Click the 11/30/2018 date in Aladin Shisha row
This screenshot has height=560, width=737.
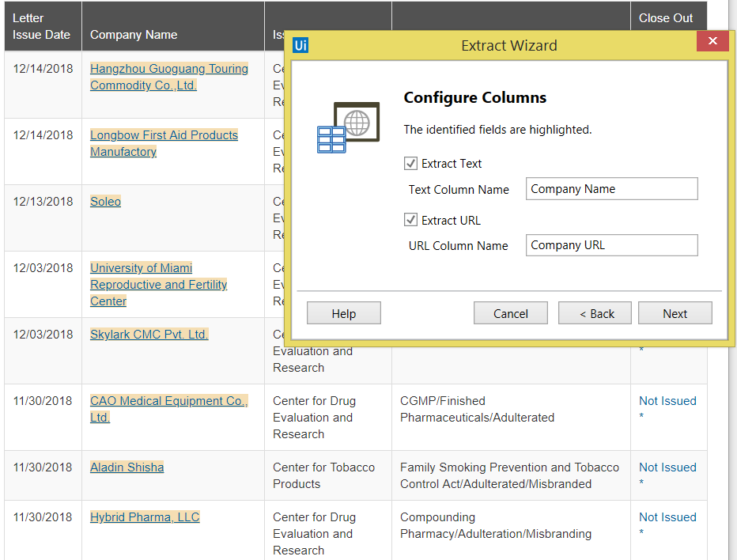43,467
